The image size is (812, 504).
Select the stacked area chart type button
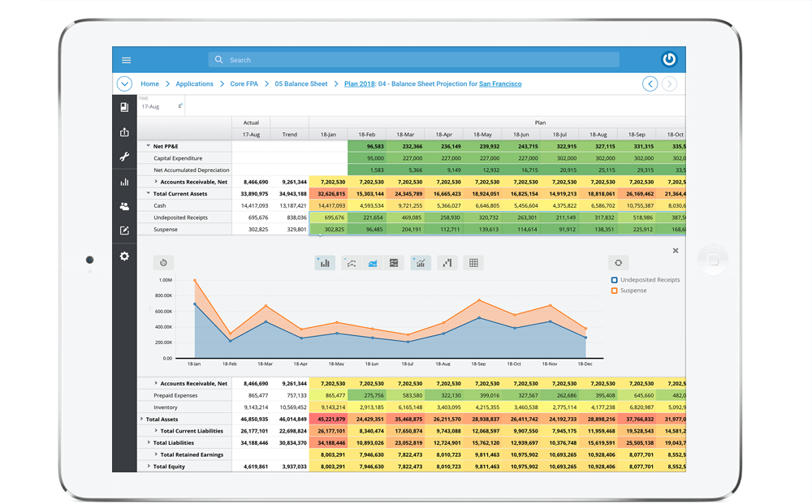(x=394, y=263)
